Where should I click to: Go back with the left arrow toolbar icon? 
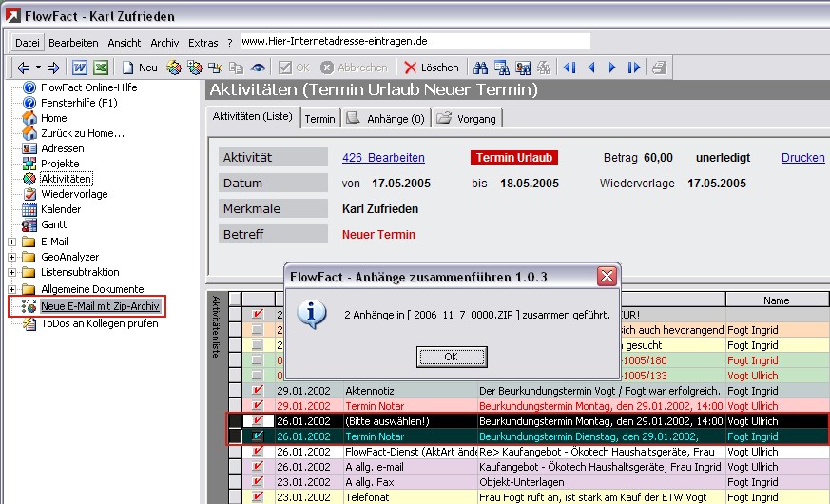tap(23, 68)
